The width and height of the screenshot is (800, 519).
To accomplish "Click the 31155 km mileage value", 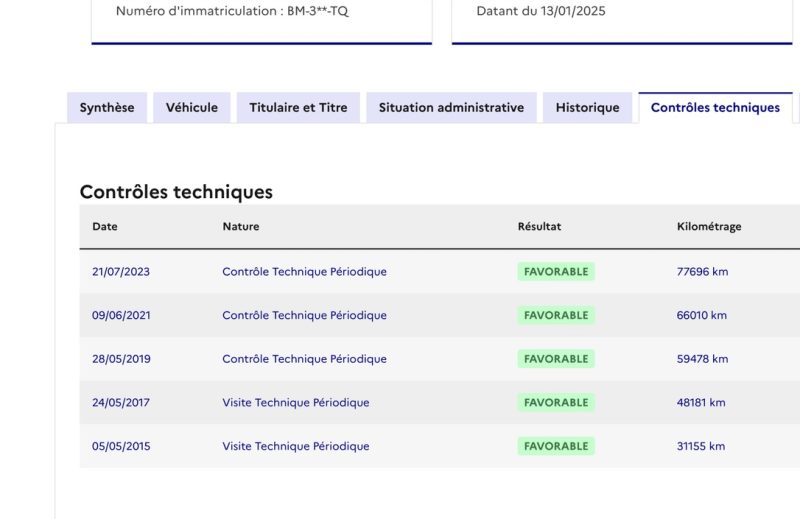I will click(x=702, y=447).
